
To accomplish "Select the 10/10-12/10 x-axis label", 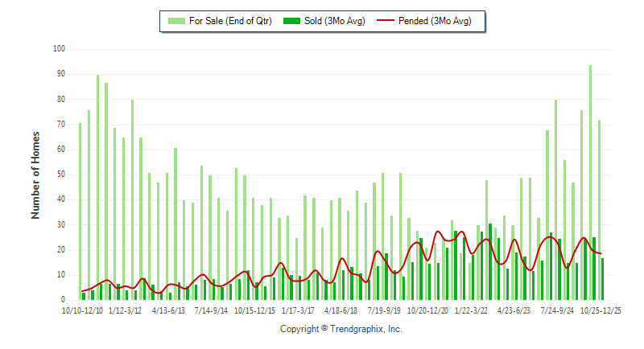I will click(x=84, y=310).
